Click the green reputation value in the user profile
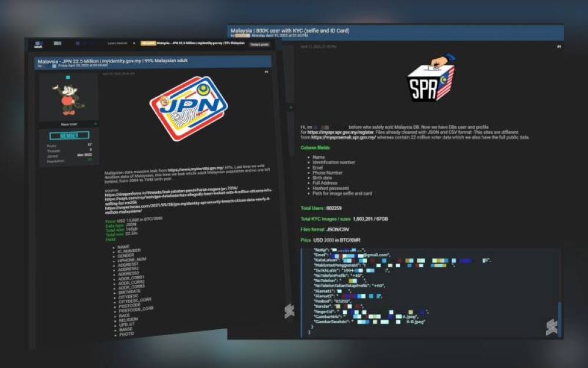The image size is (588, 368). [90, 159]
